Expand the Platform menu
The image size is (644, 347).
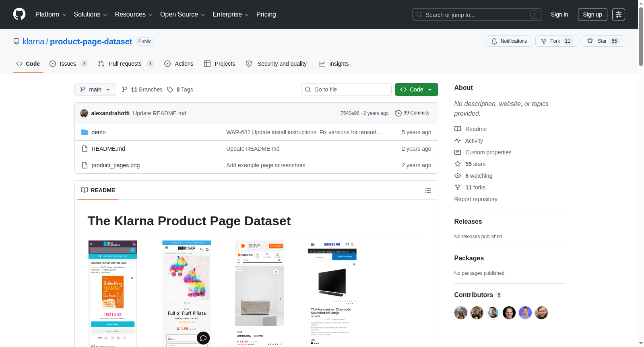(x=51, y=15)
